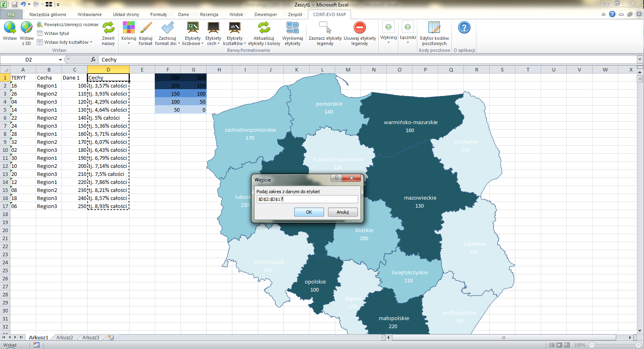This screenshot has width=644, height=349.
Task: Select the lightest legend cell with 50
Action: coord(168,110)
